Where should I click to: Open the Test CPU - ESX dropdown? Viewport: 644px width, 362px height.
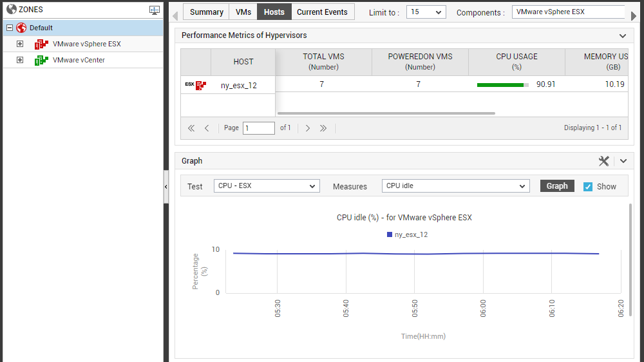click(267, 186)
